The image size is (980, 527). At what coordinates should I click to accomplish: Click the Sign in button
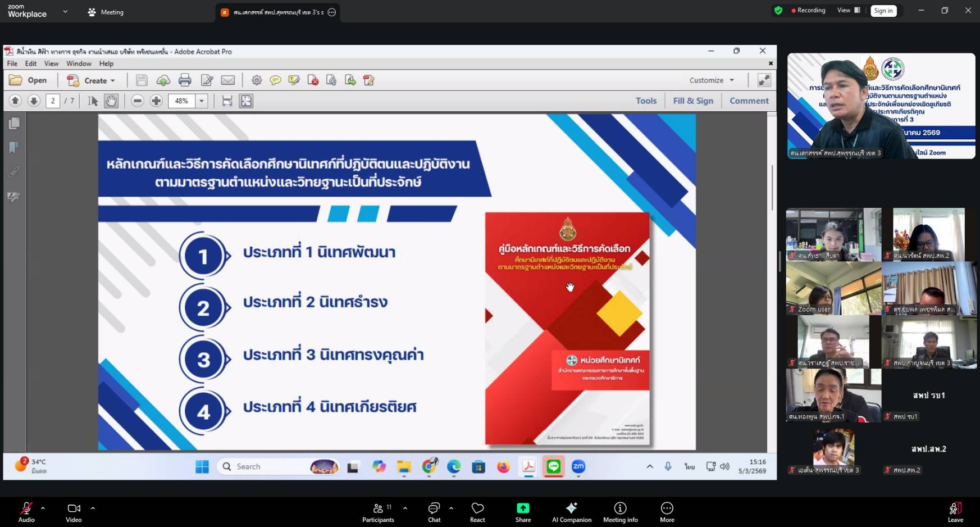click(x=883, y=11)
